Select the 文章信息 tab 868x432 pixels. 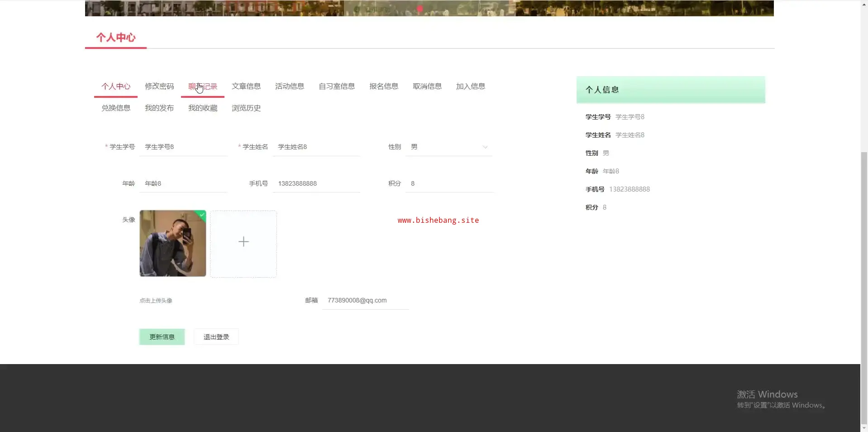click(x=246, y=86)
